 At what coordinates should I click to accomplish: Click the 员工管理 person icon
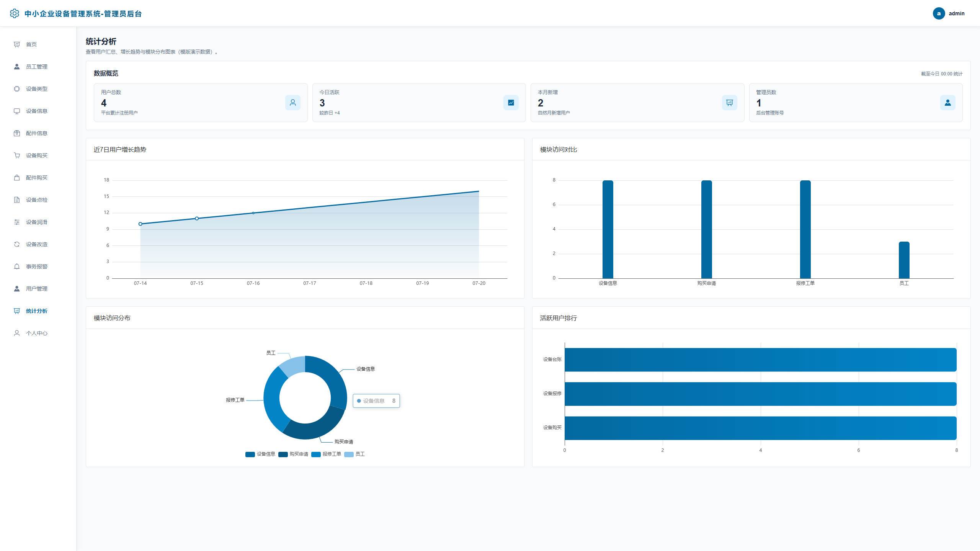click(17, 67)
